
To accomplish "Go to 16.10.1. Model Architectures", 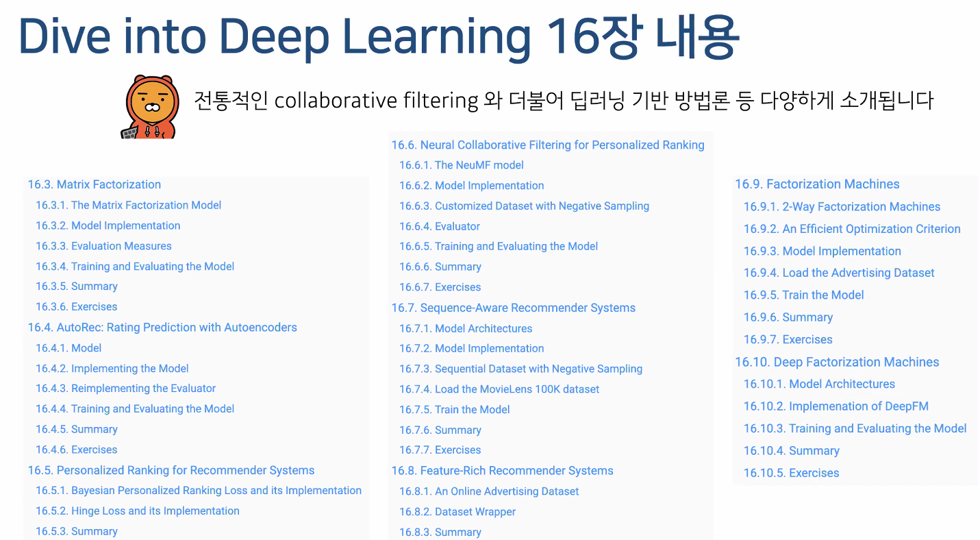I will pos(820,384).
